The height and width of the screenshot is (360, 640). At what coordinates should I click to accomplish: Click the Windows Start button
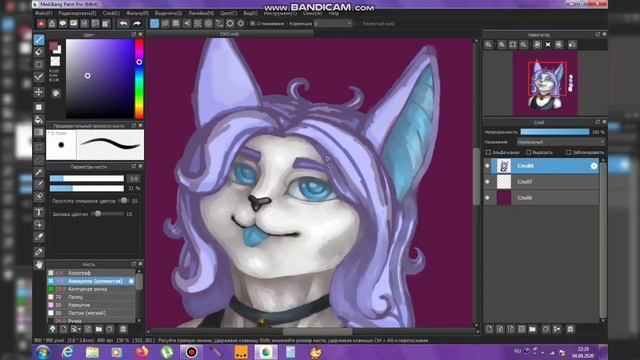(42, 352)
